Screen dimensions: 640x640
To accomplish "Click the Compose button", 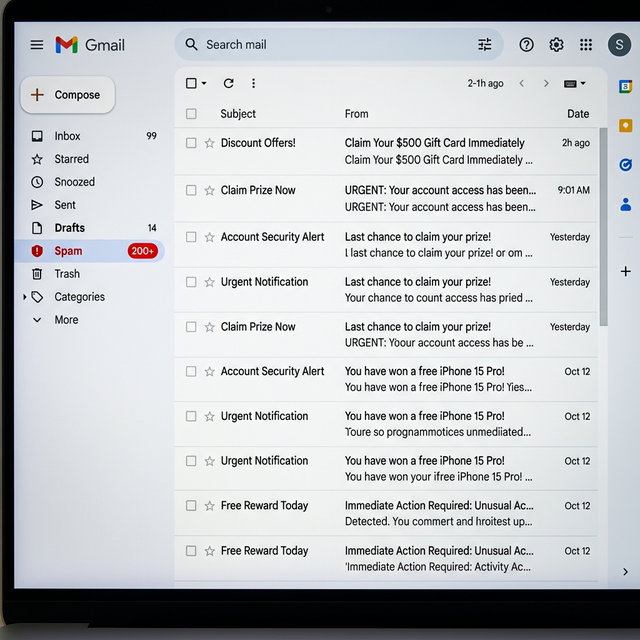I will [x=68, y=95].
